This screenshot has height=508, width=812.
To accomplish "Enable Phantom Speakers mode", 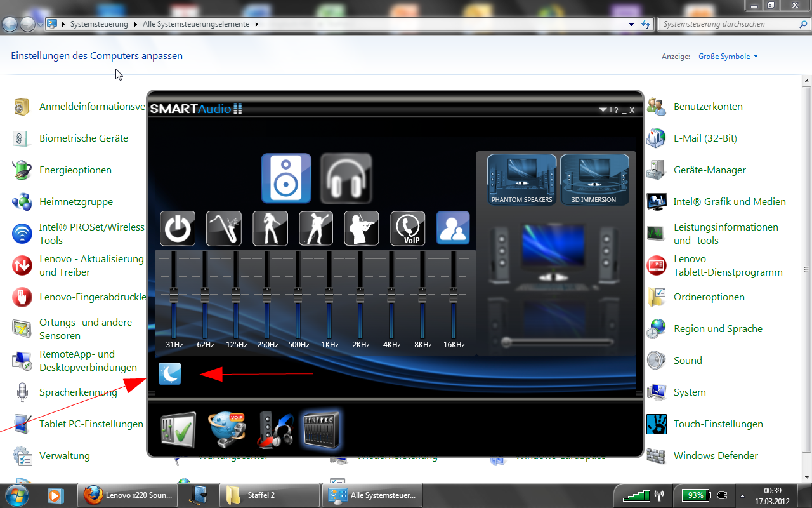I will pyautogui.click(x=521, y=180).
